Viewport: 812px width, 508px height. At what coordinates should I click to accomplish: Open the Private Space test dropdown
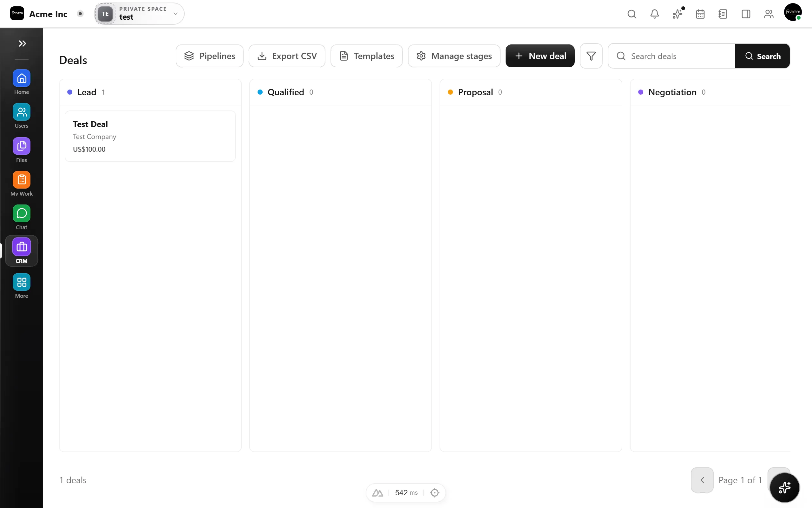pyautogui.click(x=139, y=14)
